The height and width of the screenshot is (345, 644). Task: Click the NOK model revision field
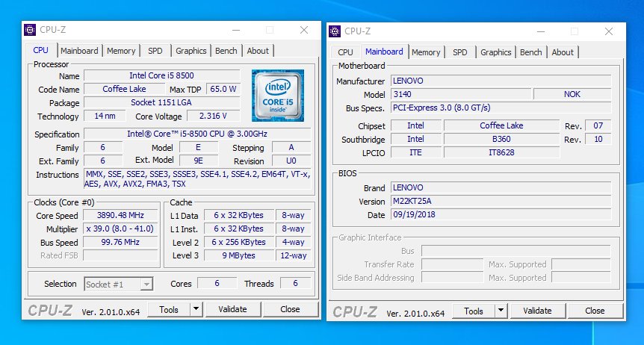(572, 94)
